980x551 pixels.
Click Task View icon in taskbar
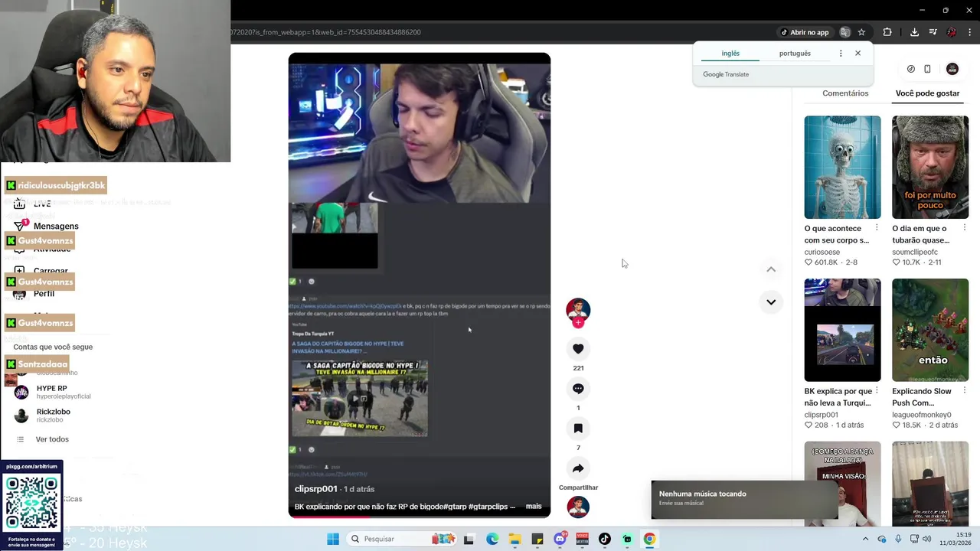coord(469,539)
